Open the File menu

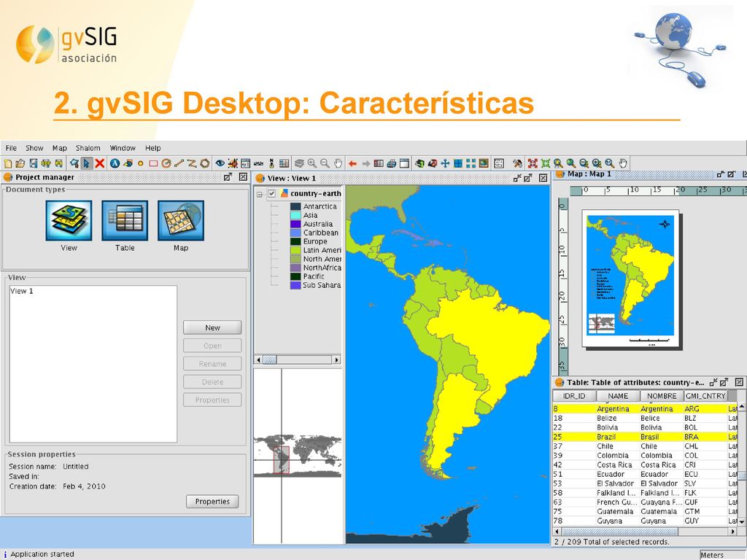(11, 148)
